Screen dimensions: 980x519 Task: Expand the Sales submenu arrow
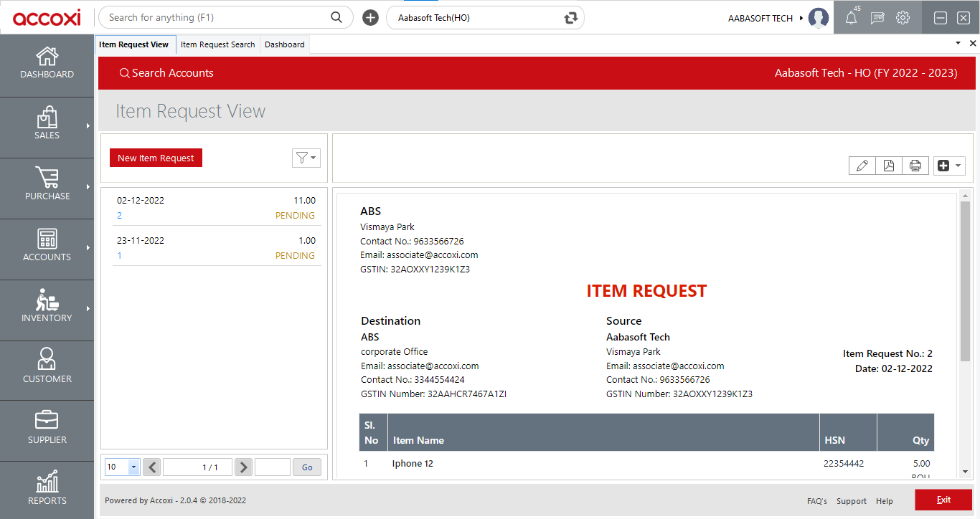[x=88, y=125]
